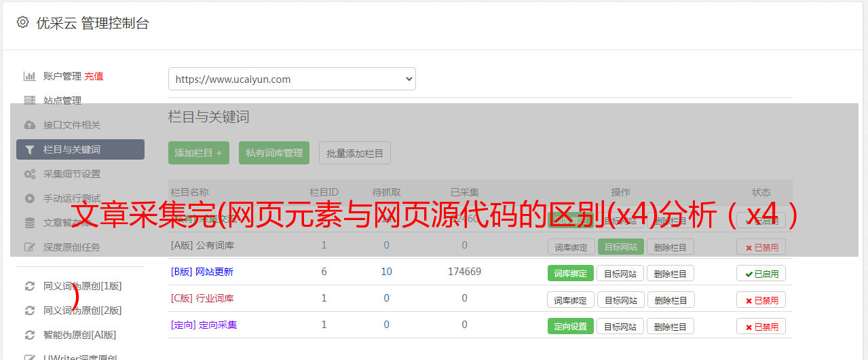This screenshot has height=360, width=868.
Task: Click 目标网站 in the [定向] 定向采集 row
Action: 620,326
